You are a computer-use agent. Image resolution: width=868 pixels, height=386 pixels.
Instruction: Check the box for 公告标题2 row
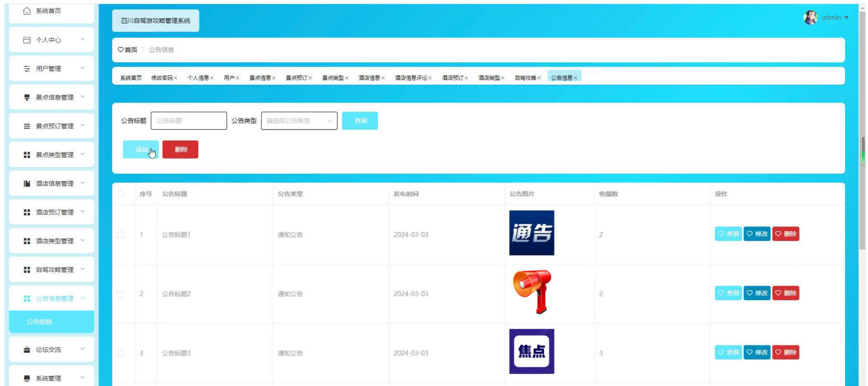pyautogui.click(x=120, y=294)
